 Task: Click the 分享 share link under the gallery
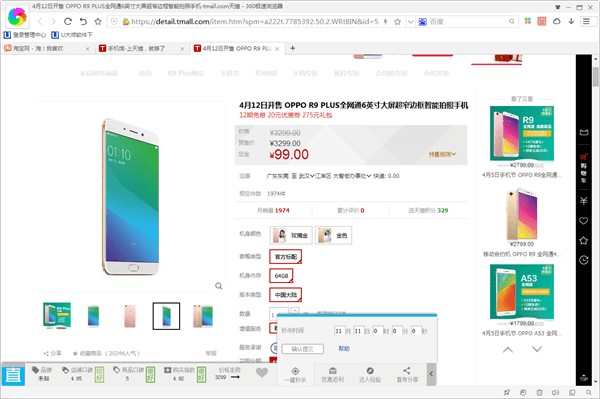[x=52, y=353]
